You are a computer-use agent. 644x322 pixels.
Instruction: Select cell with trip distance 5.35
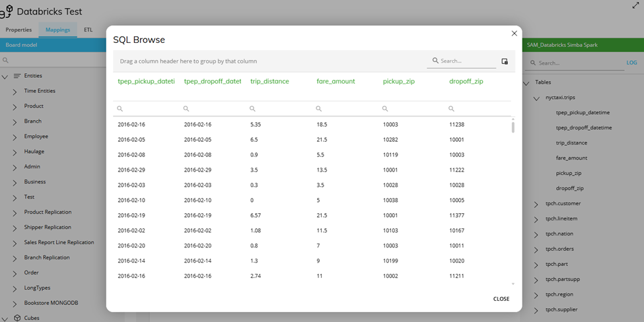click(x=256, y=124)
